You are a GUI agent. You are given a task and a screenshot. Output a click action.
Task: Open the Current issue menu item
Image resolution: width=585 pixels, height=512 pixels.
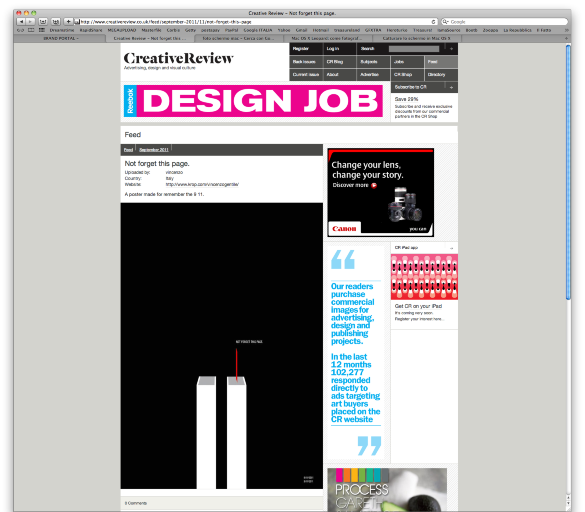point(306,75)
